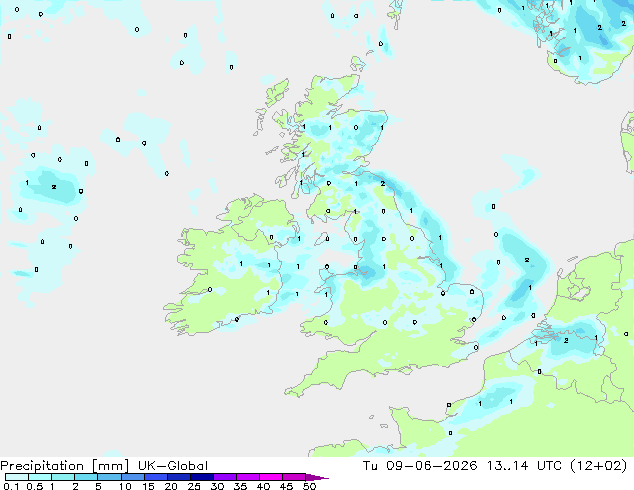Screen dimensions: 634x490
Task: Select the 2–5 mm legend color swatch
Action: 86,477
